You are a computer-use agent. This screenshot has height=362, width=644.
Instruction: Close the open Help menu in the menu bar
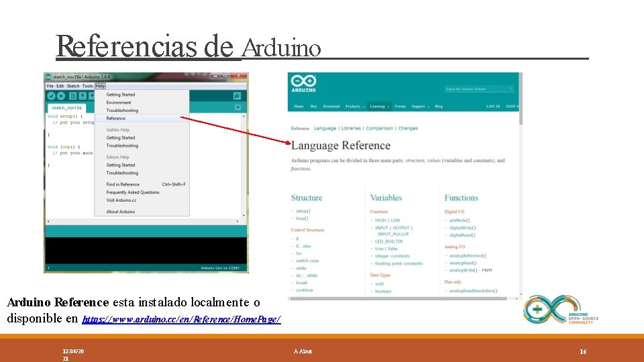[100, 86]
